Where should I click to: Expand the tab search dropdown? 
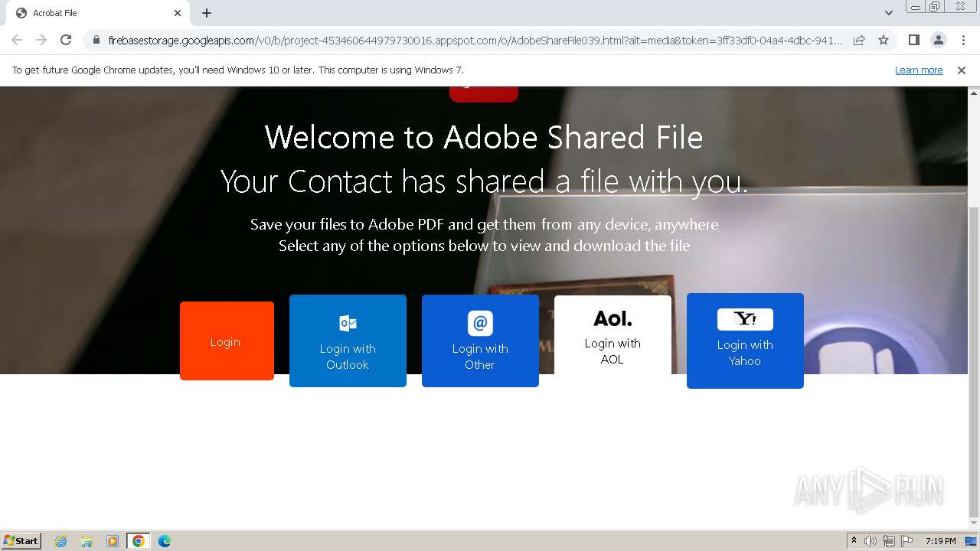(889, 13)
